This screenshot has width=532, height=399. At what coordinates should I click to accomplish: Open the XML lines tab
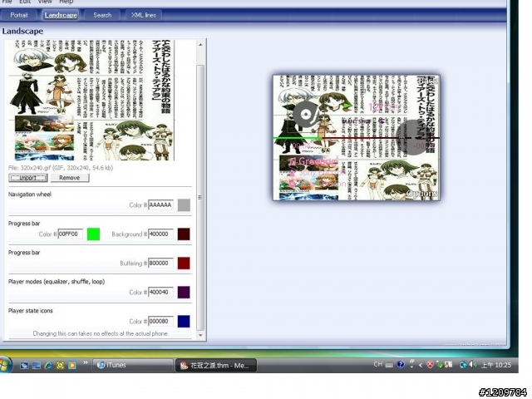(144, 15)
